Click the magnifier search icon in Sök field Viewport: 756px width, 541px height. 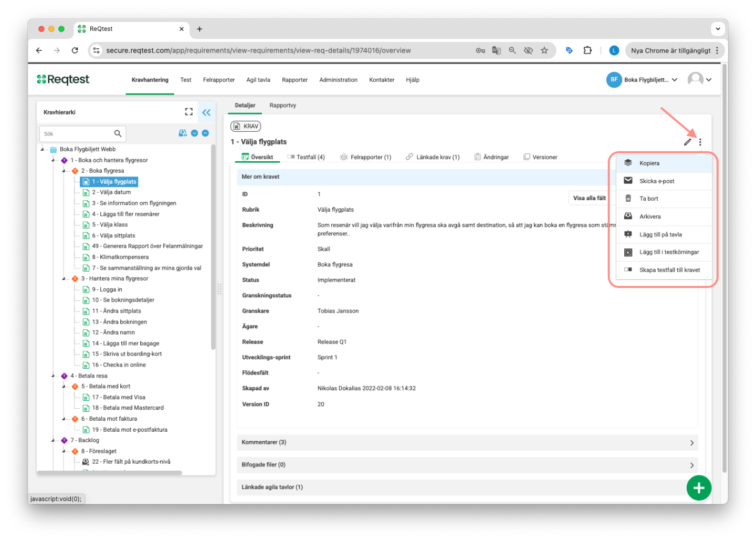coord(118,133)
